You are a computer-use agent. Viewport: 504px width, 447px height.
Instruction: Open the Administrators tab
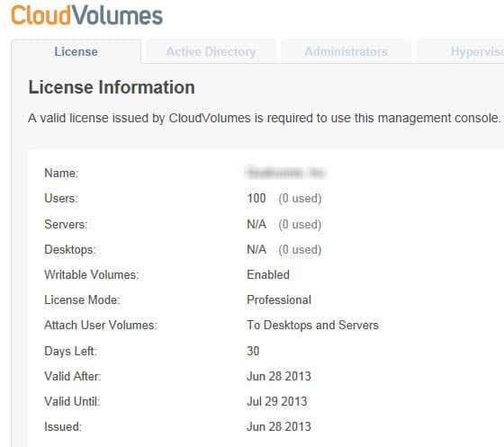coord(346,51)
